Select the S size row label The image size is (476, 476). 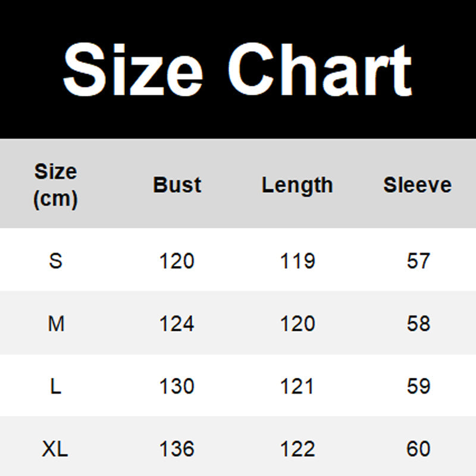pyautogui.click(x=55, y=261)
